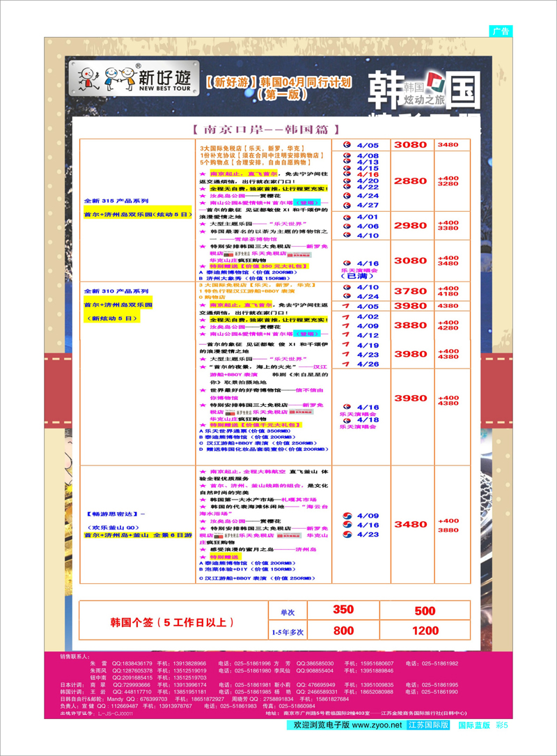The height and width of the screenshot is (756, 557).
Task: Click the text 赠送韩国化妆品套装壹份
Action: coord(246,449)
